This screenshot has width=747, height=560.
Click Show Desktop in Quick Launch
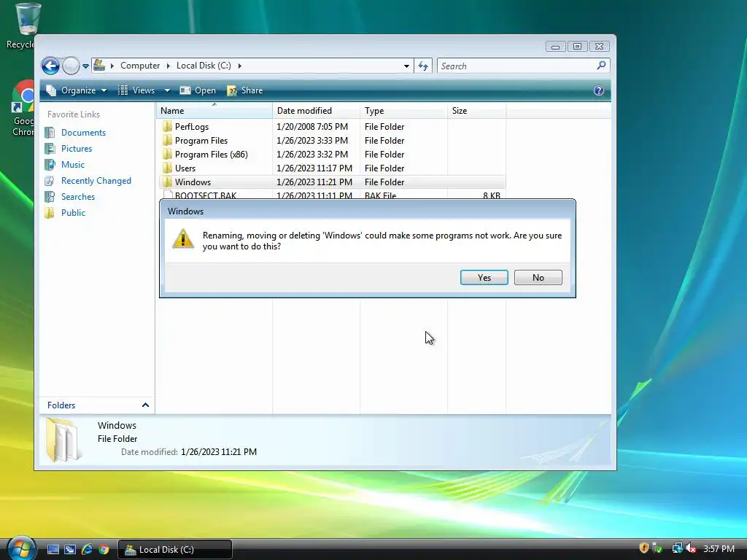pos(53,550)
